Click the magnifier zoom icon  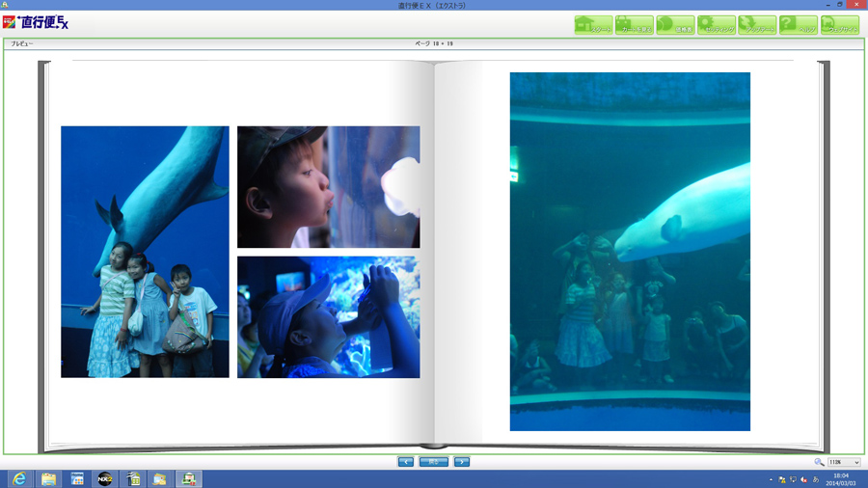[x=819, y=463]
